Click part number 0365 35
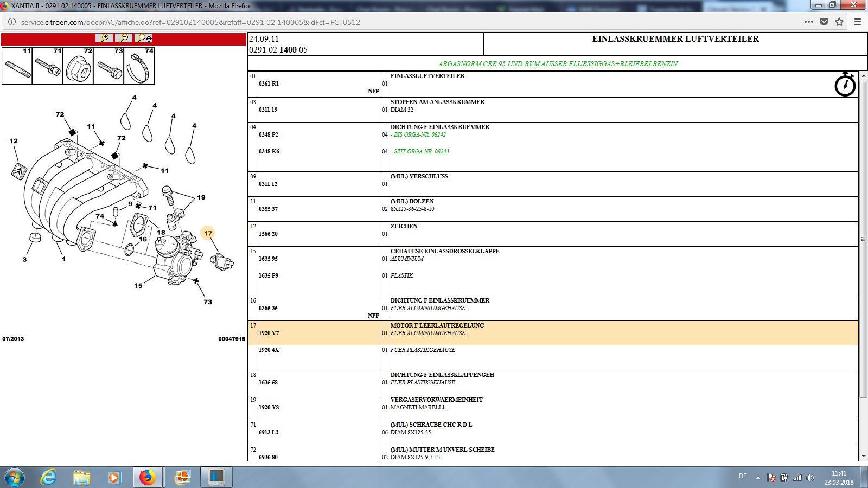 point(268,308)
